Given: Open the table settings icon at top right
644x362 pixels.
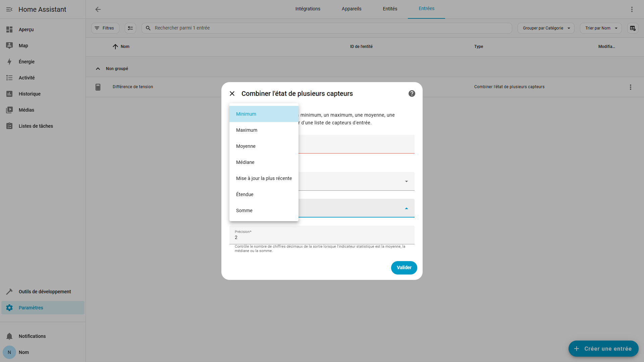Looking at the screenshot, I should click(633, 28).
